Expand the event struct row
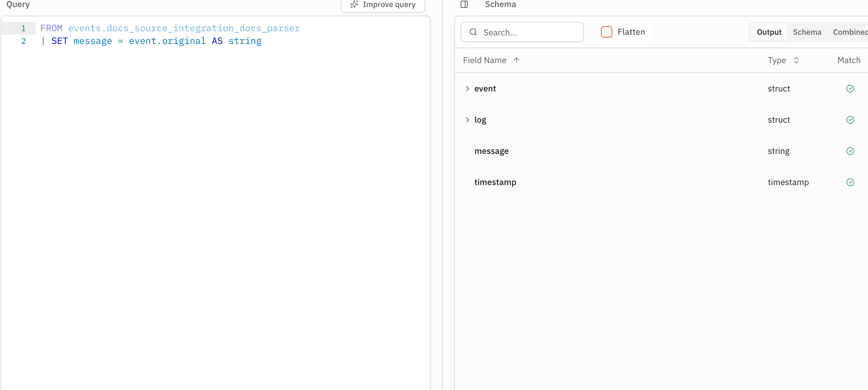The height and width of the screenshot is (390, 868). [x=467, y=89]
